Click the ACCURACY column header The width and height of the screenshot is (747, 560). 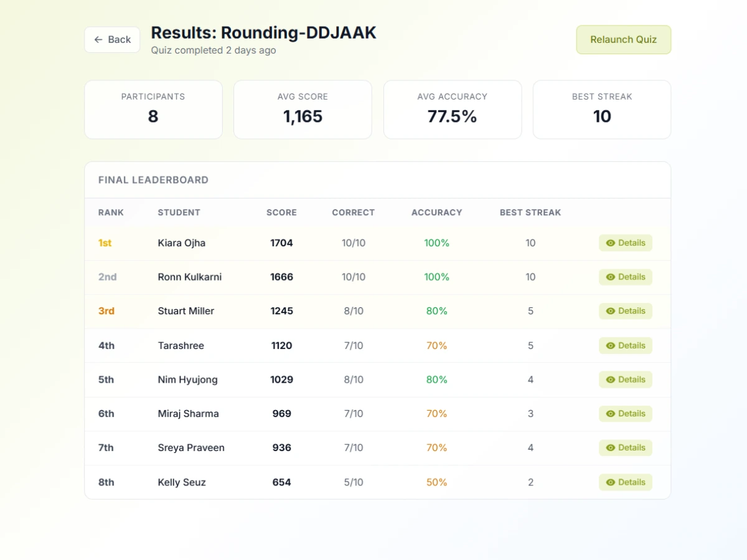point(436,212)
